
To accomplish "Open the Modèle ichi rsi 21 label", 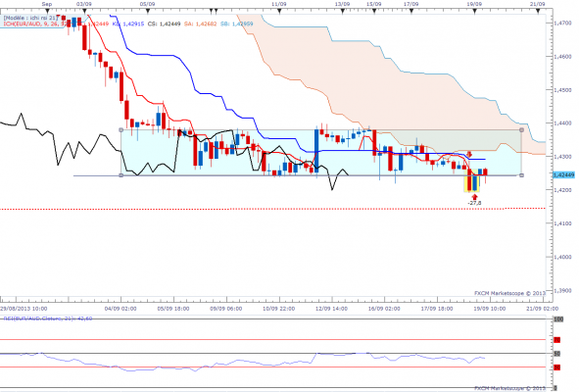I will [30, 18].
